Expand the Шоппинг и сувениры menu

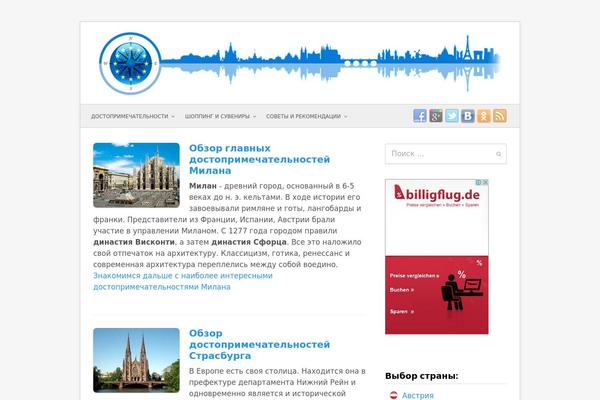(x=220, y=116)
